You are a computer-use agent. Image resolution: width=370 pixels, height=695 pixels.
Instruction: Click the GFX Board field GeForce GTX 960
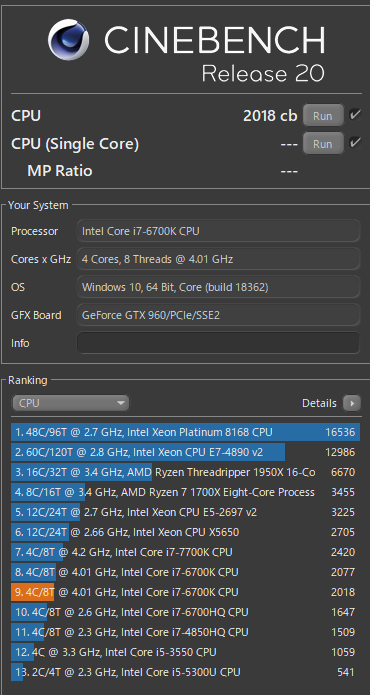click(x=218, y=315)
